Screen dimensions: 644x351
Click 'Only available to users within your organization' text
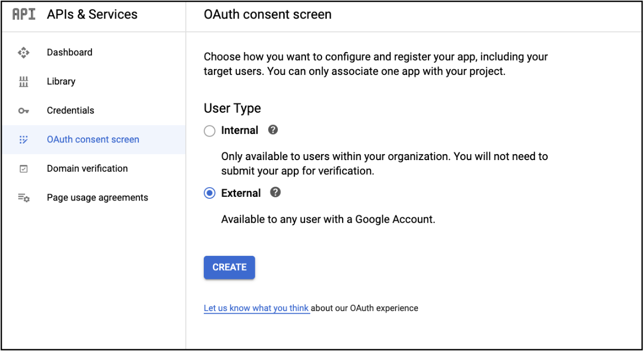pos(385,164)
